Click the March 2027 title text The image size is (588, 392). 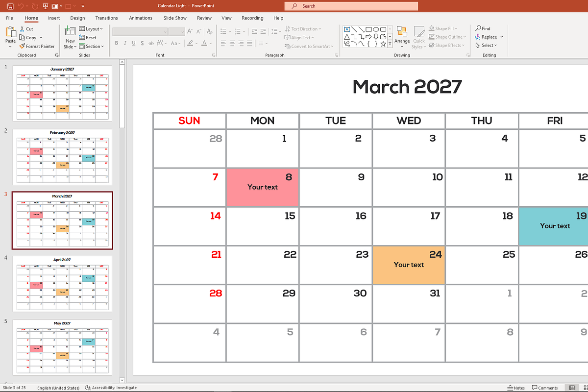pos(407,87)
